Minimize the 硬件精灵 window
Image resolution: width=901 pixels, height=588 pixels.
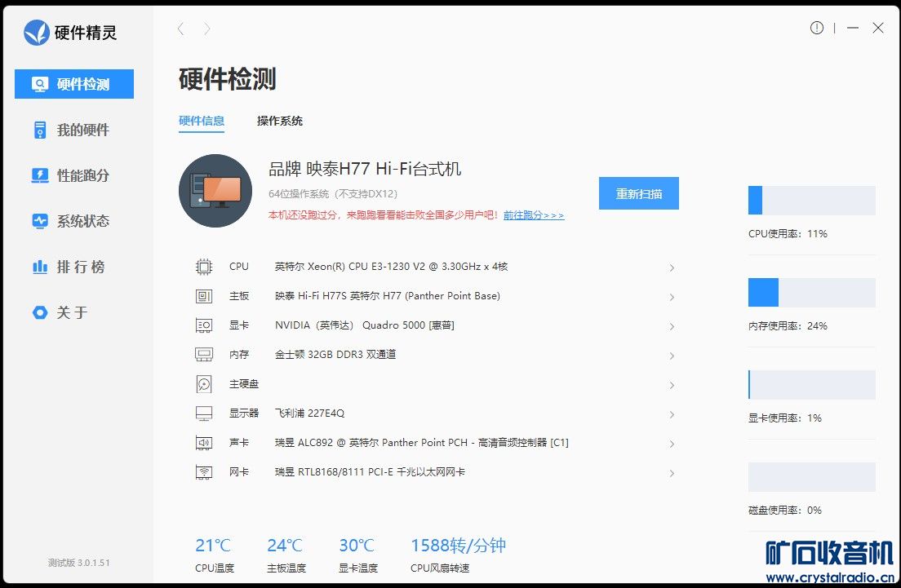click(853, 28)
